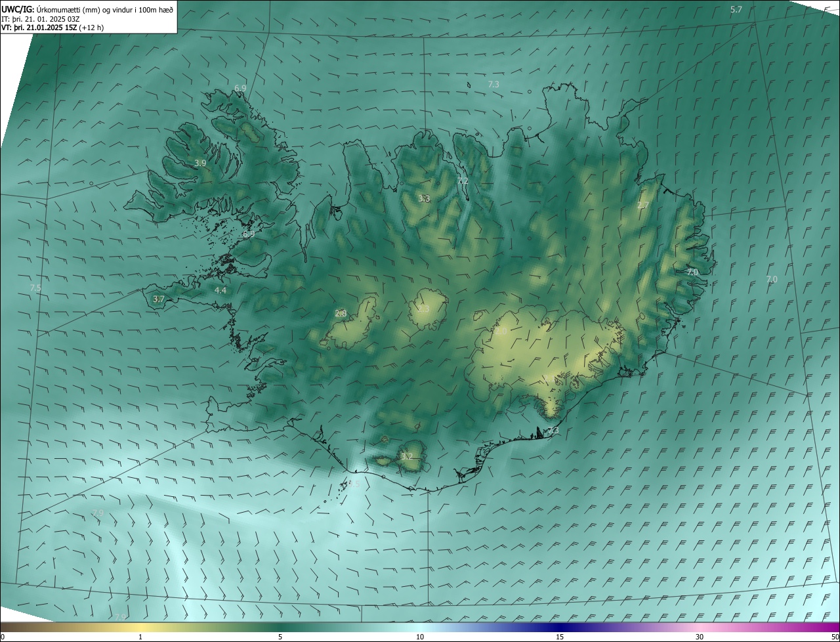Click the 7.9 value in the southwest sea

pyautogui.click(x=98, y=513)
